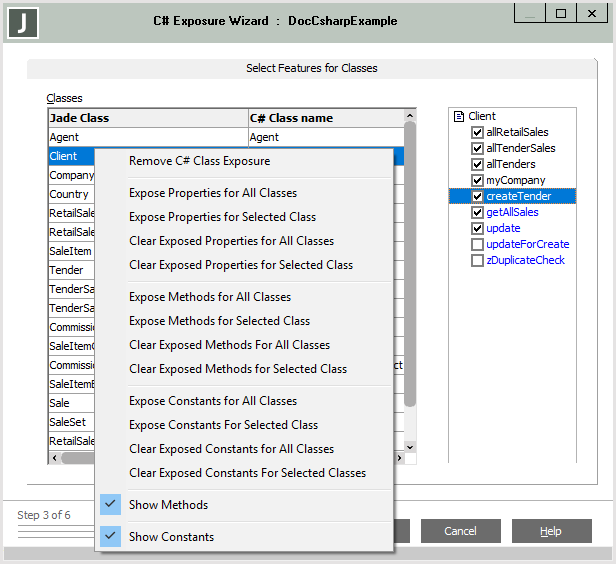The width and height of the screenshot is (616, 564).
Task: Uncheck the update method checkbox
Action: (x=477, y=228)
